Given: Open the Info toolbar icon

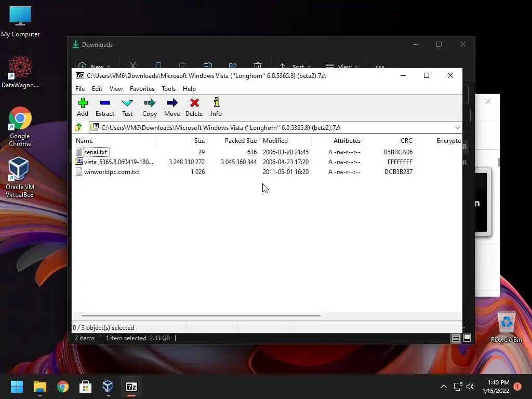Looking at the screenshot, I should point(216,107).
